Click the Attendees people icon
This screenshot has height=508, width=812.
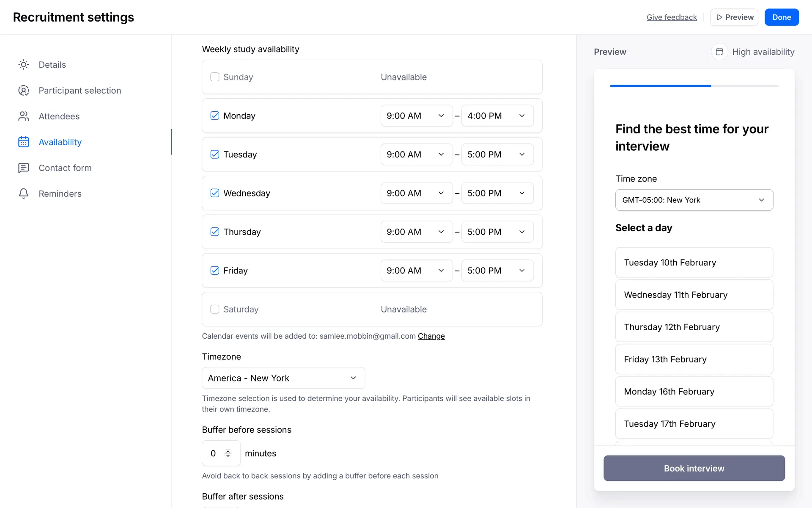(x=24, y=116)
